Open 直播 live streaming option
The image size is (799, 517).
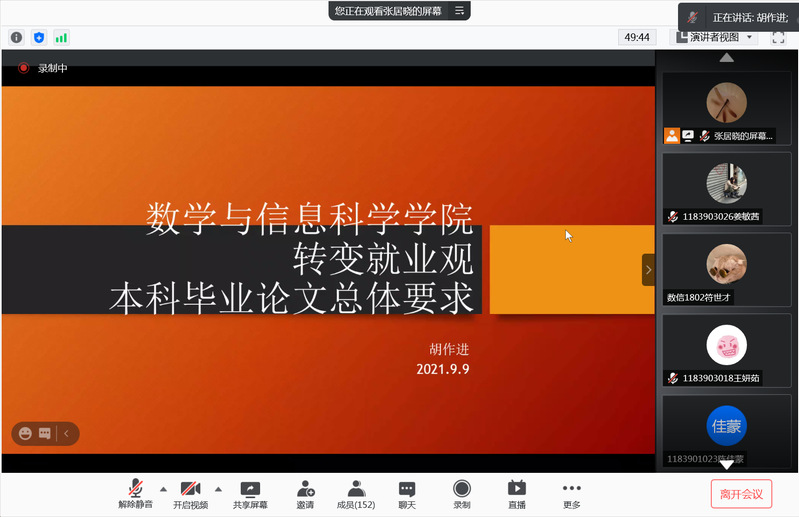coord(516,493)
